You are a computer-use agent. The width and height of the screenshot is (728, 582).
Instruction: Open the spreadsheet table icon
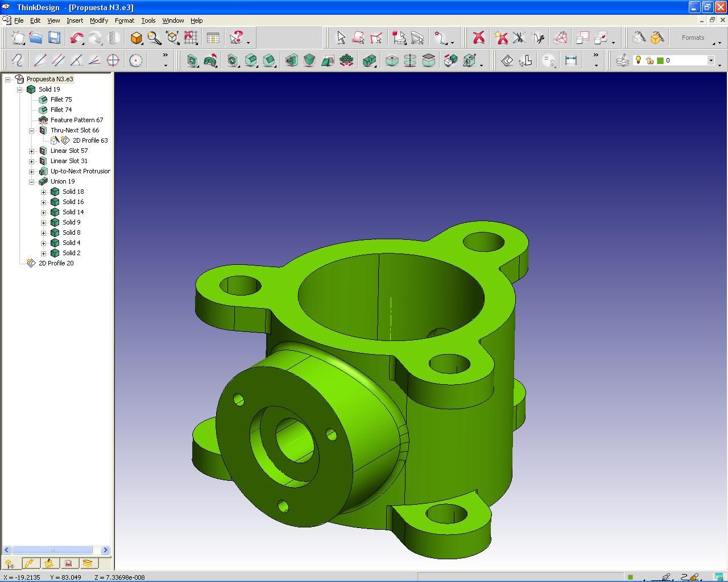point(213,38)
